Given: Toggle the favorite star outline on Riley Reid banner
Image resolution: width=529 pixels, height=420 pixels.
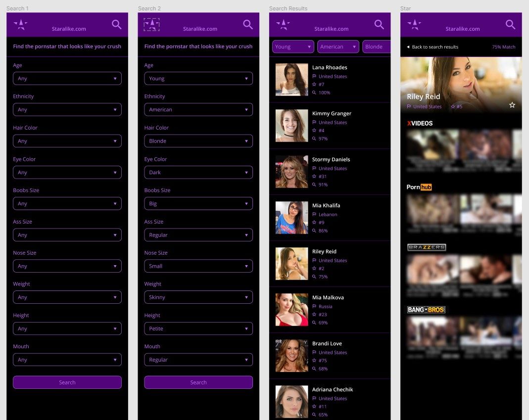Looking at the screenshot, I should (512, 105).
